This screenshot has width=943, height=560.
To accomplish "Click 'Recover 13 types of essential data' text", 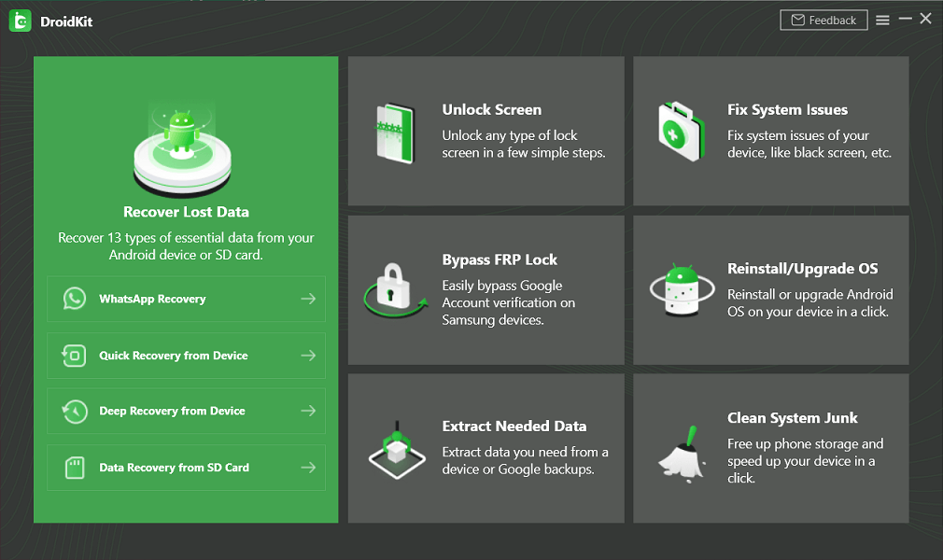I will (x=186, y=246).
